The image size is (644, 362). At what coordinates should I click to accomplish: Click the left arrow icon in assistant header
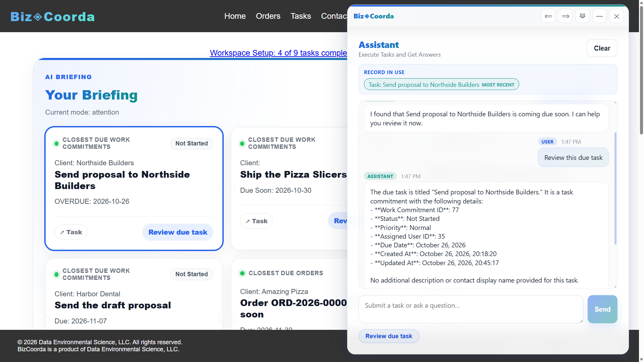[548, 16]
